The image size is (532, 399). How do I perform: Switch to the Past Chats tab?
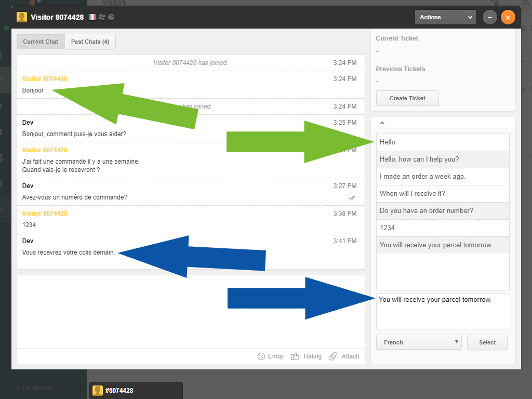tap(90, 42)
